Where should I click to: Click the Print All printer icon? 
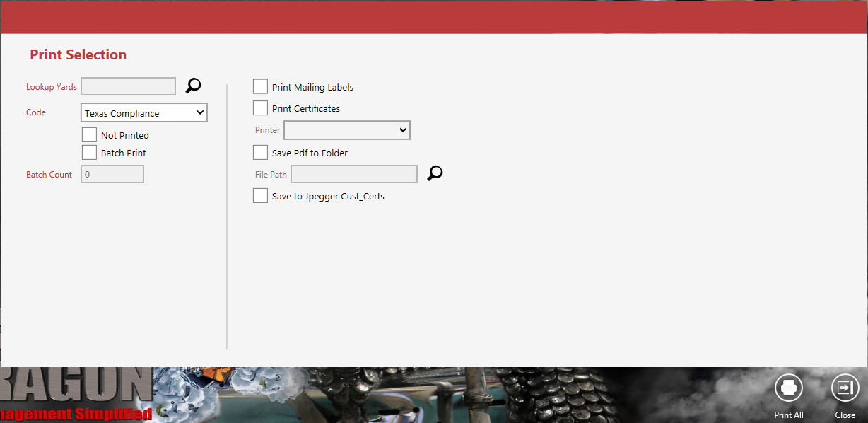pyautogui.click(x=789, y=388)
